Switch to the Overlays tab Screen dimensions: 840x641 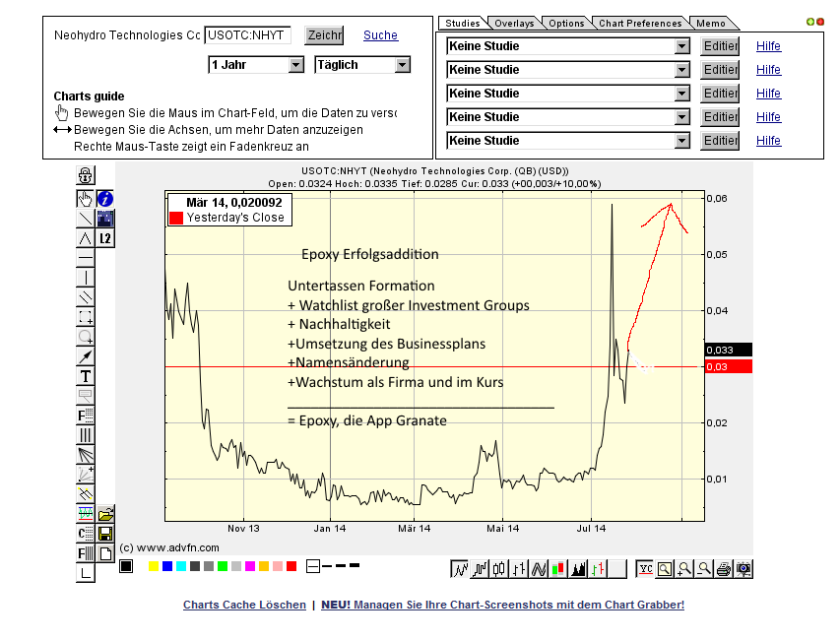click(513, 24)
